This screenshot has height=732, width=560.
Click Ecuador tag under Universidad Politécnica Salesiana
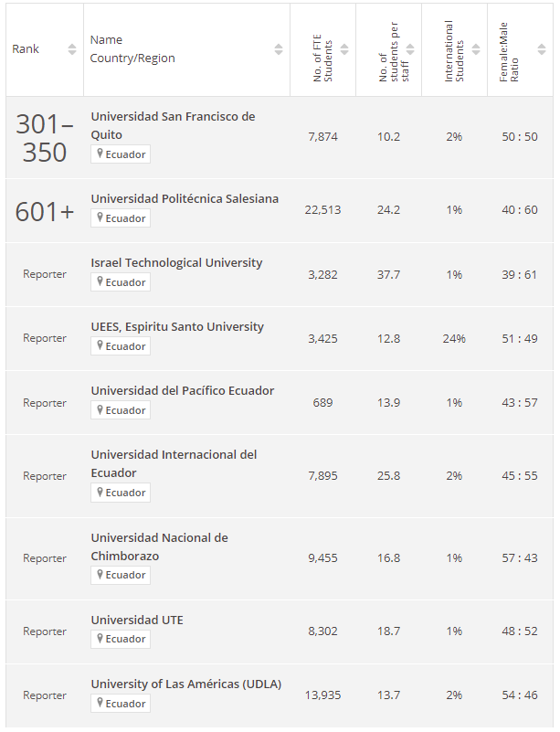[x=121, y=218]
